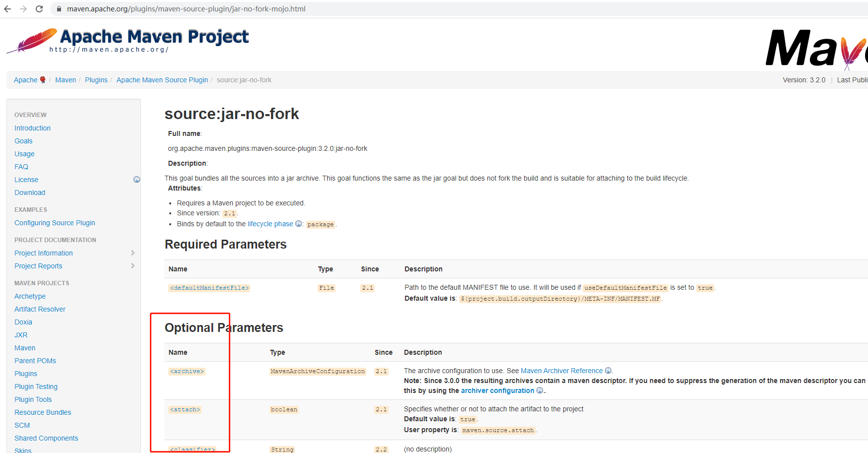Screen dimensions: 868x453
Task: Click the padlock site info icon
Action: (x=59, y=9)
